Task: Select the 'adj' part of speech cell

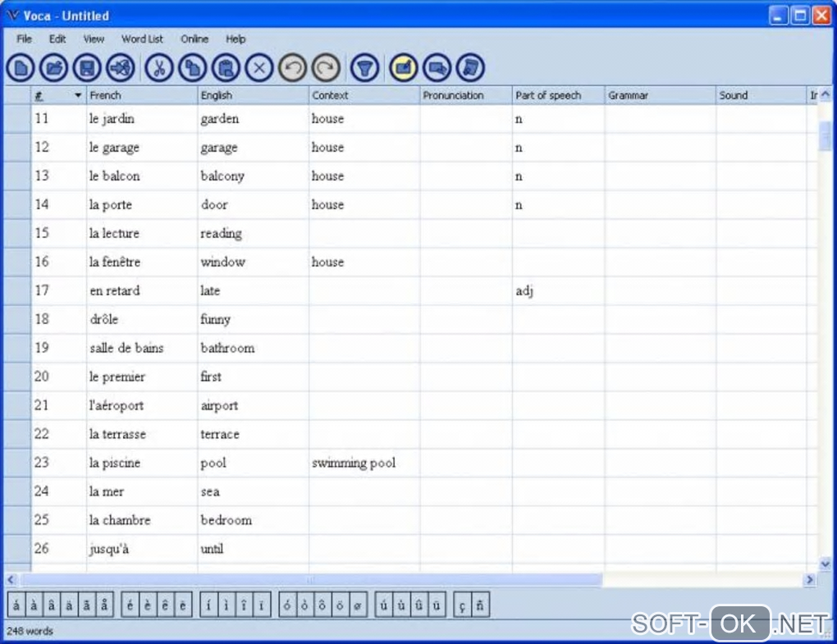Action: 558,290
